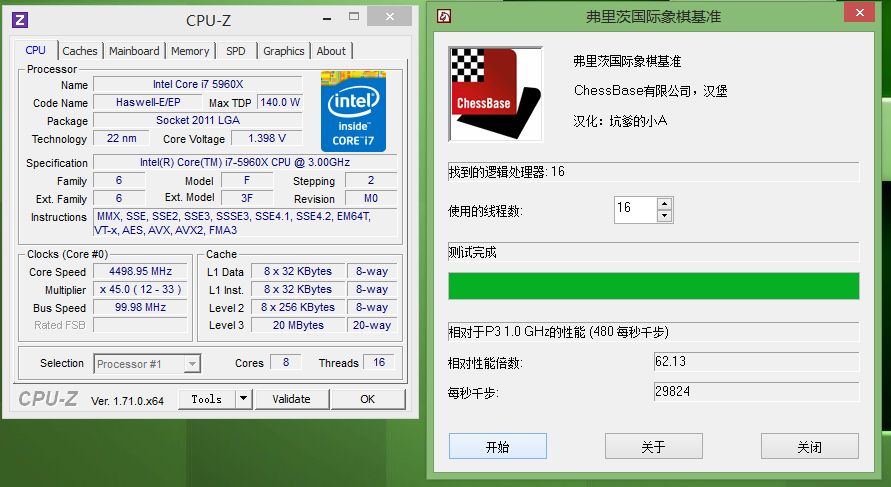Close the CPU-Z window
The image size is (891, 487).
point(389,16)
